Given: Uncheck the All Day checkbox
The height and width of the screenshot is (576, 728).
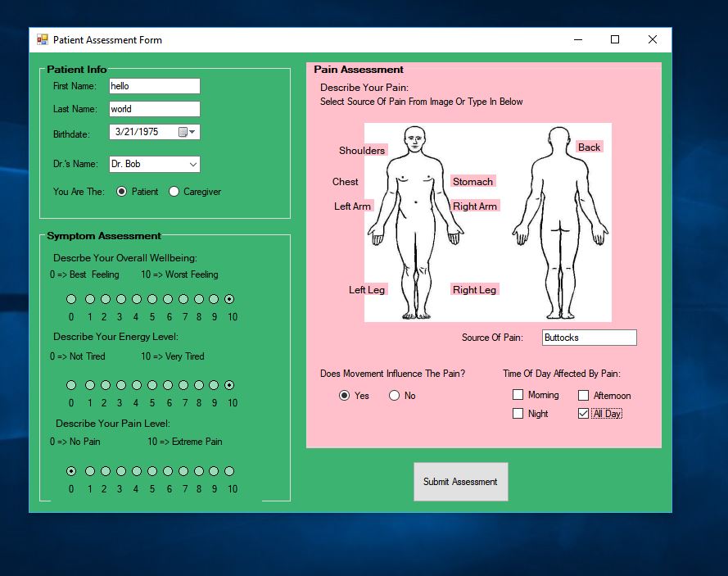Looking at the screenshot, I should pyautogui.click(x=583, y=413).
